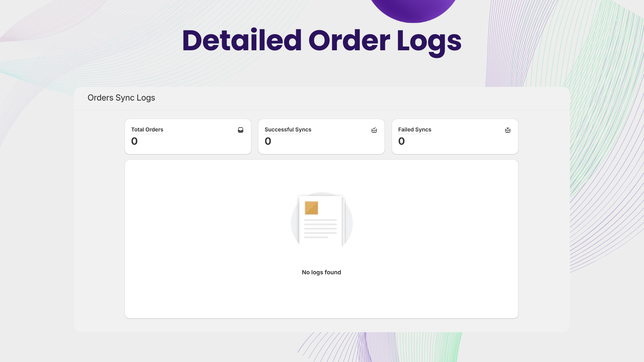Click the Failed Syncs count value

pos(402,141)
